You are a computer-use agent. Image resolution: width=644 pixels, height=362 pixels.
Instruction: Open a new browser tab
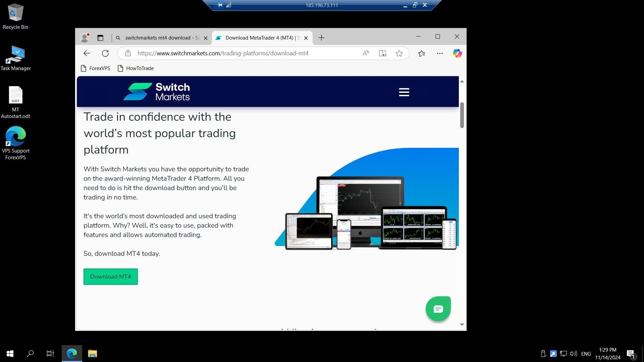tap(321, 38)
